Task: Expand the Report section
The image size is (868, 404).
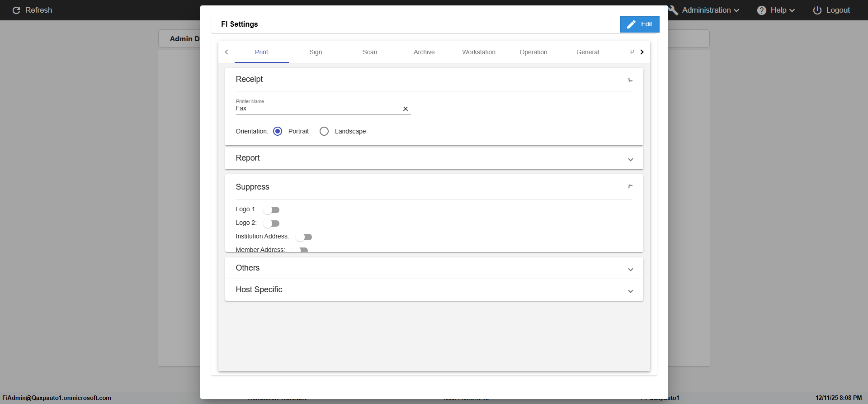Action: [630, 159]
